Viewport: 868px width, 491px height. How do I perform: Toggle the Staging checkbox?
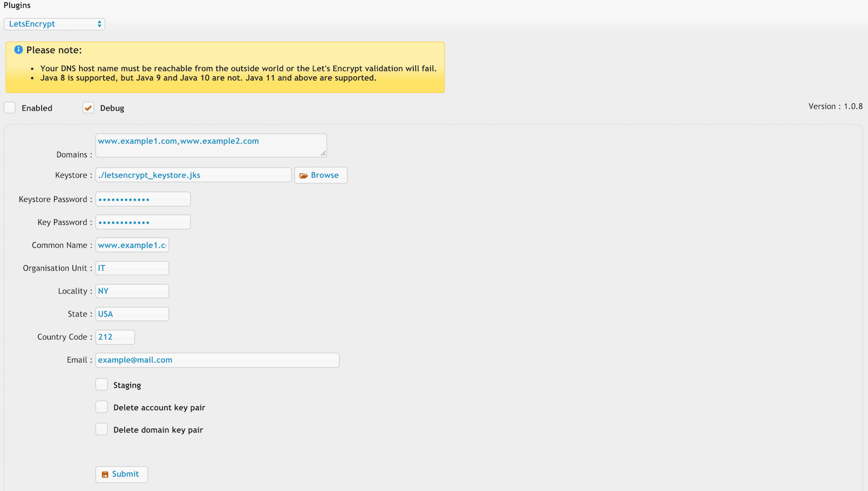(x=101, y=384)
